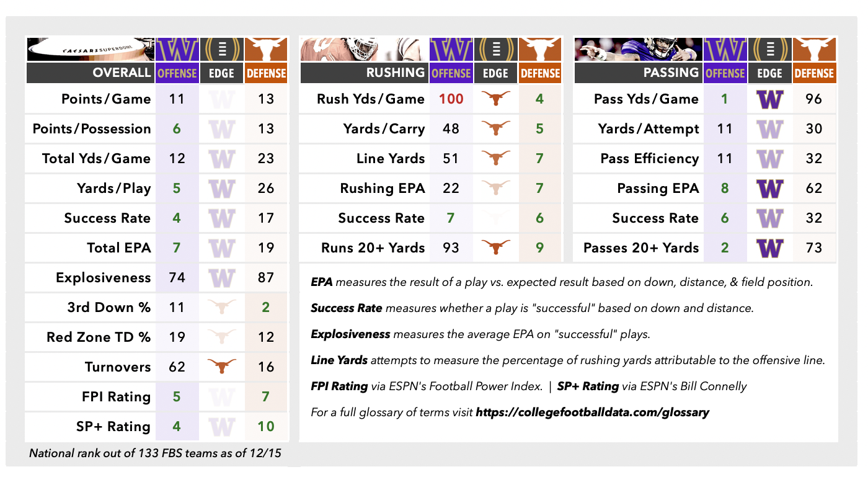
Task: Click the Longhorn edge icon in Line Yards row
Action: (x=495, y=158)
